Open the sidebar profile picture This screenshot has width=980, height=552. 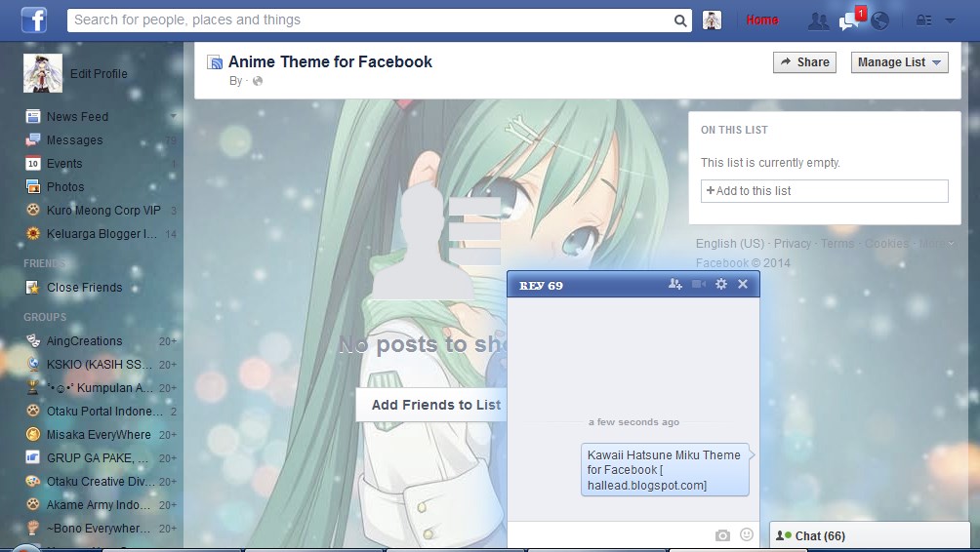pos(43,73)
